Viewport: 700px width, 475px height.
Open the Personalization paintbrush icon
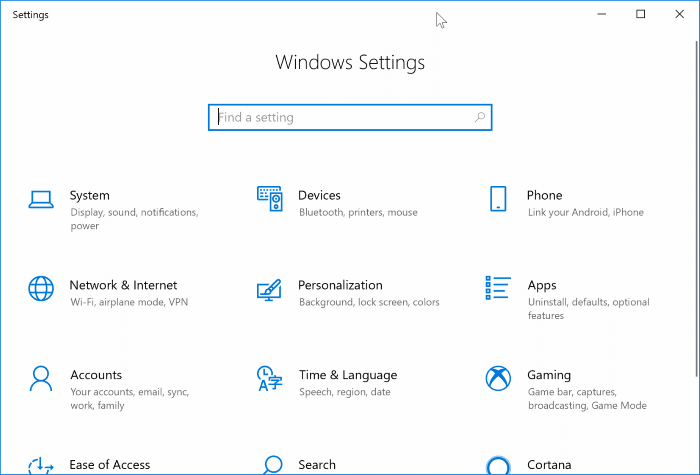(269, 290)
